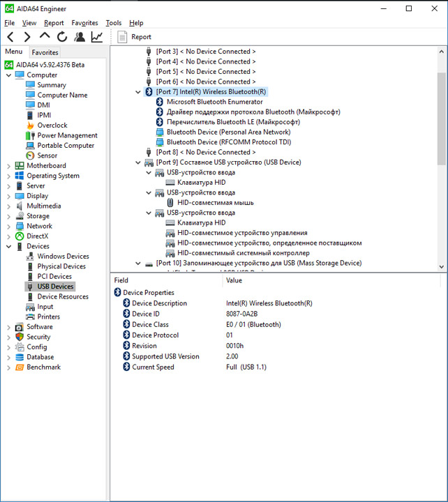The height and width of the screenshot is (502, 448).
Task: Select the Port 8 No Device Connected row
Action: (x=205, y=153)
